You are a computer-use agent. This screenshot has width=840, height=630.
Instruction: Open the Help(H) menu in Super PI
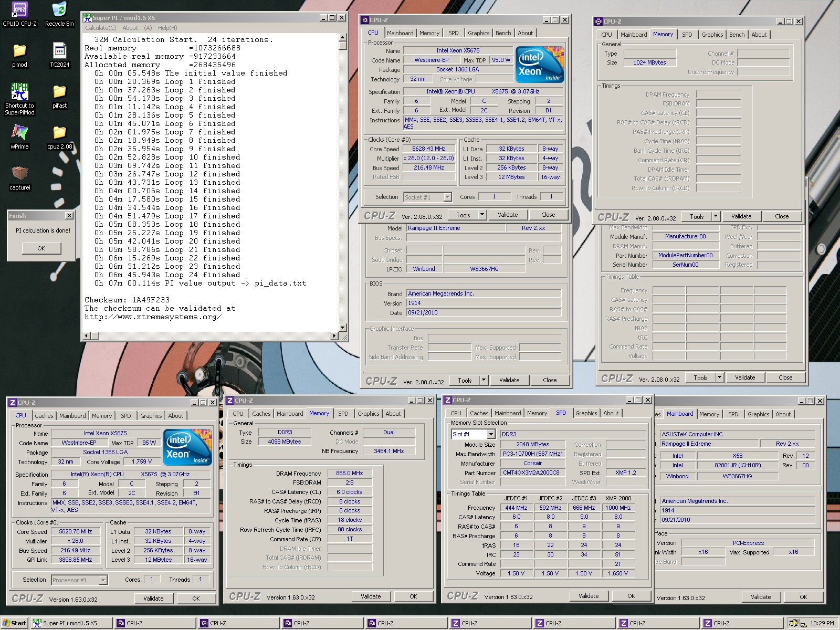point(167,28)
